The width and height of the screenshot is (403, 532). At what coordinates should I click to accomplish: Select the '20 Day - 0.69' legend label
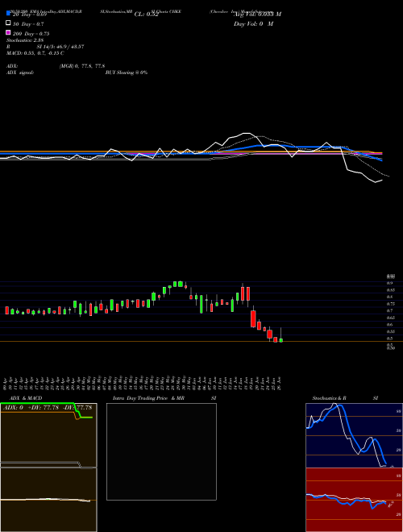tap(30, 15)
